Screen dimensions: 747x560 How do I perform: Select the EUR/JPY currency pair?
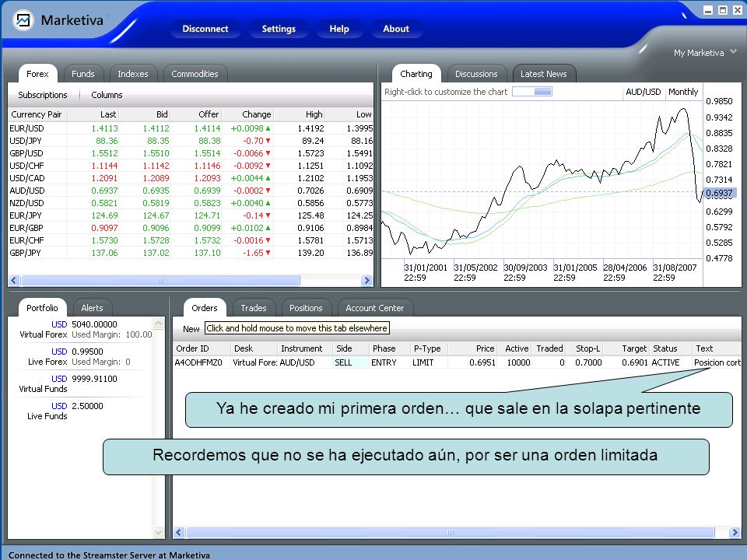[25, 215]
